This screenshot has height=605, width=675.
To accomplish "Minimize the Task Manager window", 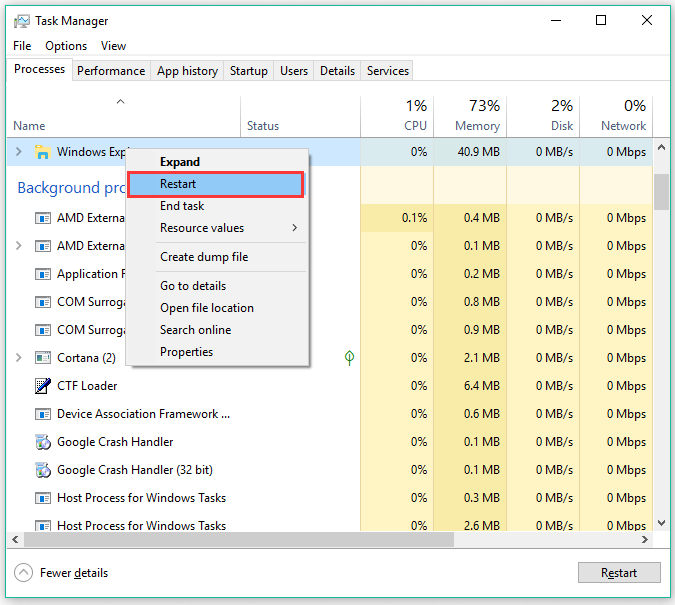I will (556, 20).
